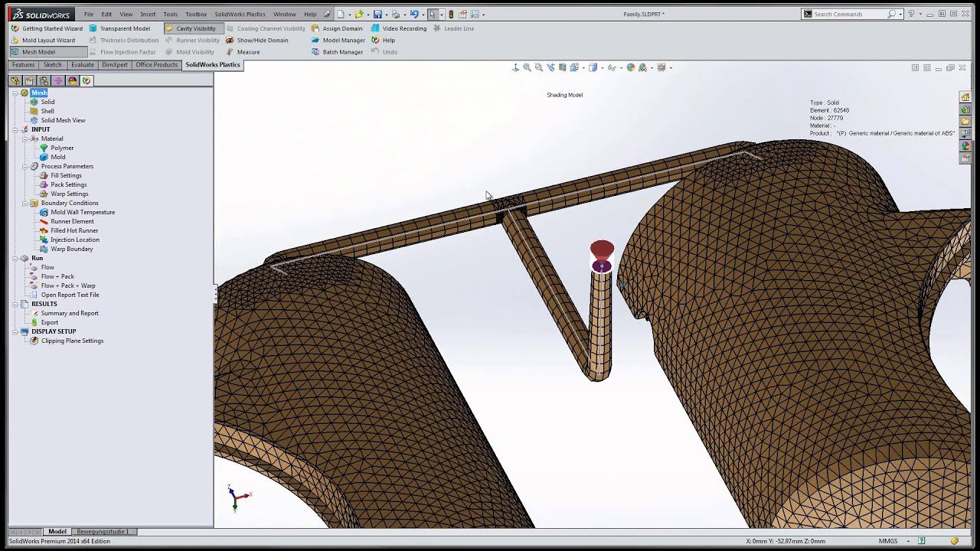This screenshot has height=551, width=980.
Task: Click the Select cursor tool icon
Action: click(433, 14)
